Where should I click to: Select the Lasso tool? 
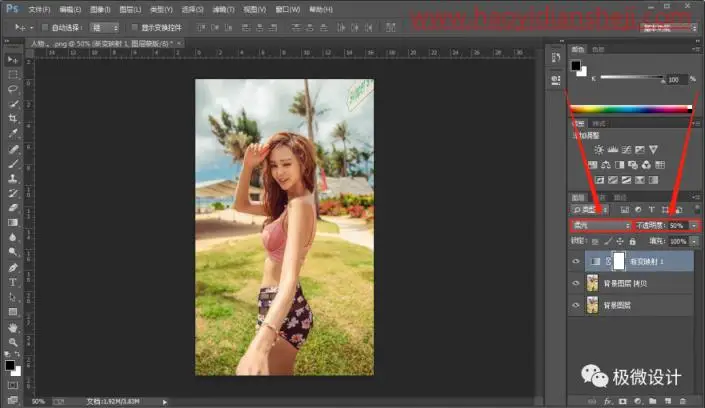13,89
